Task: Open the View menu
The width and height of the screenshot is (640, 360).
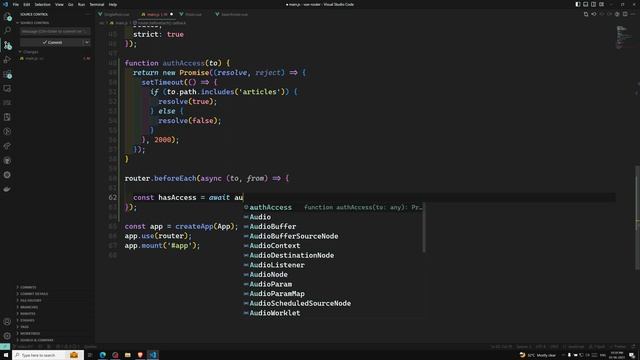Action: point(59,4)
